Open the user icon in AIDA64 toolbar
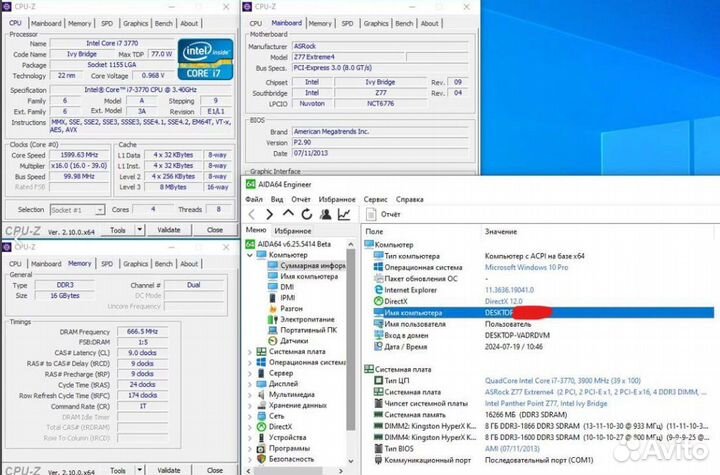This screenshot has height=475, width=720. pos(324,214)
